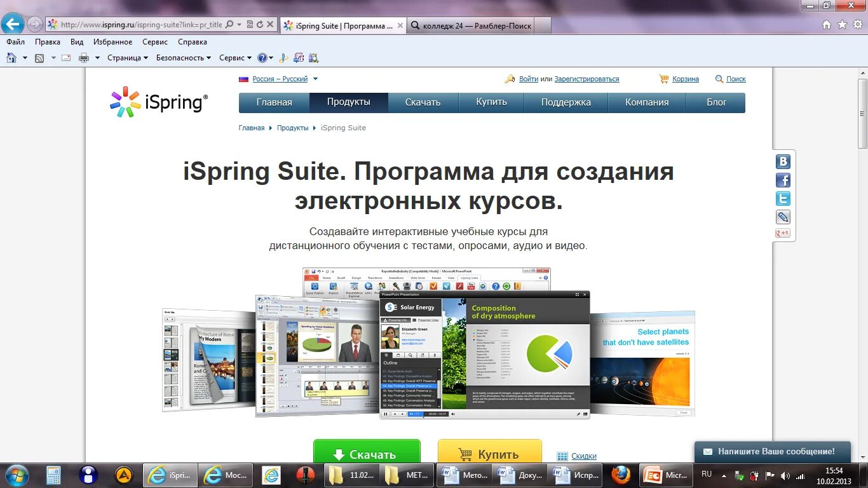Share page via Twitter icon

[x=783, y=198]
